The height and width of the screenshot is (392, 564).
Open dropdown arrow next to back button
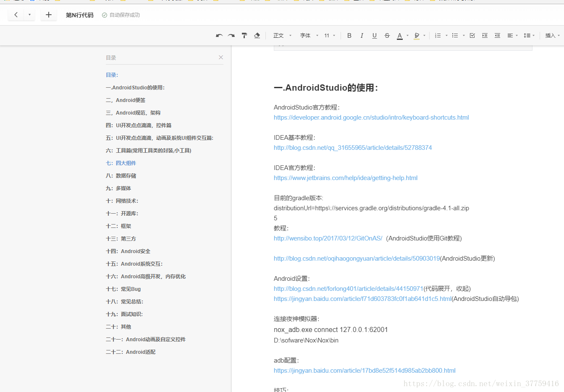(29, 15)
